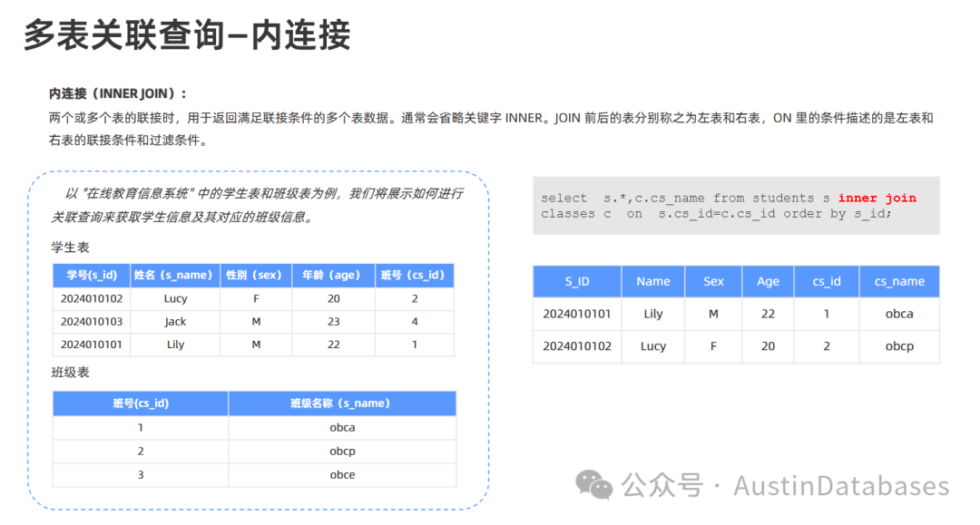Select "obcp" in the query result table
The height and width of the screenshot is (525, 980).
point(899,346)
